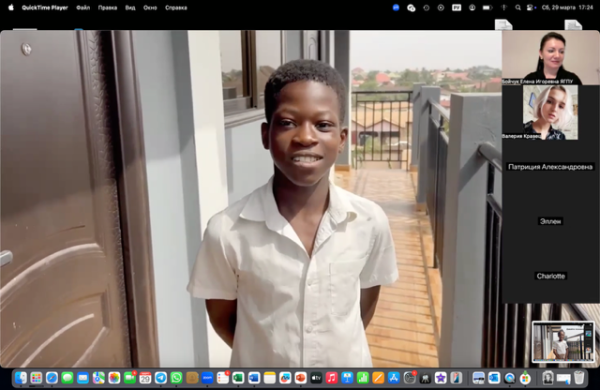Click the WeChat status icon in menu bar
600x390 pixels.
click(411, 8)
